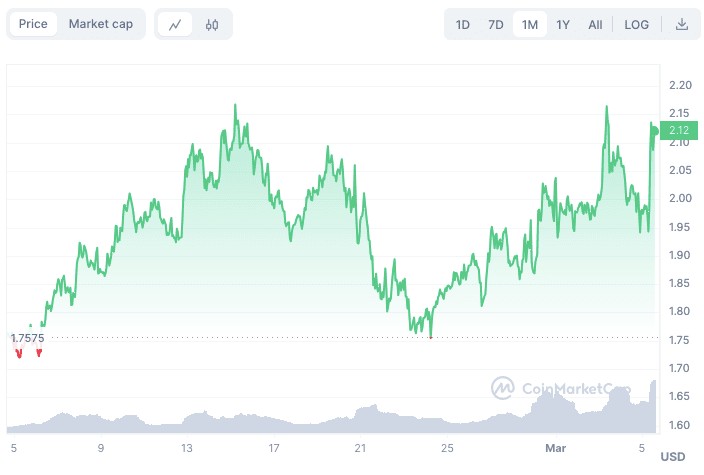Viewport: 704px width, 475px height.
Task: Set the time range to 7D
Action: pyautogui.click(x=495, y=24)
